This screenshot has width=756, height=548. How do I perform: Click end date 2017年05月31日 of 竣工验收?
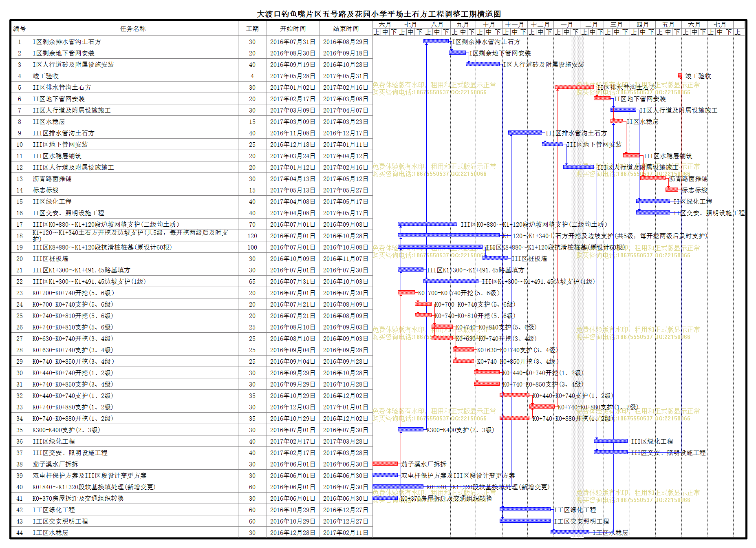[346, 76]
